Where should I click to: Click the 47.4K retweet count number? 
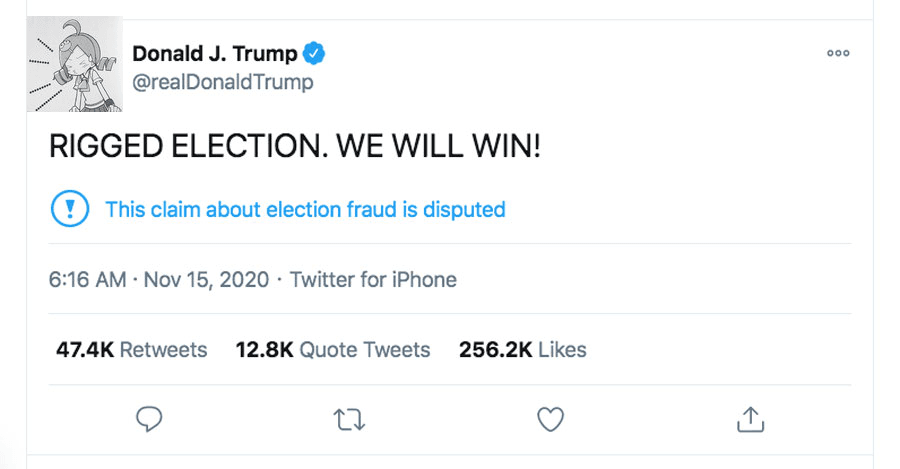pos(83,350)
